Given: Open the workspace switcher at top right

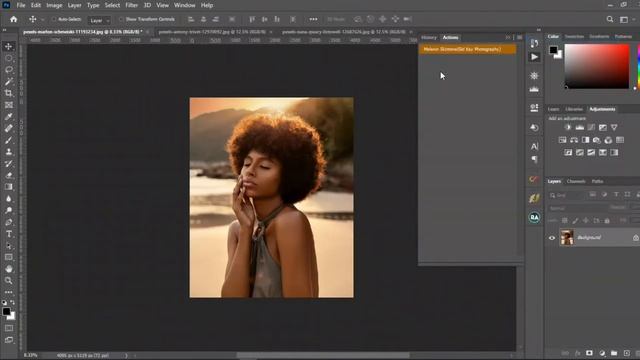Looking at the screenshot, I should coord(624,19).
